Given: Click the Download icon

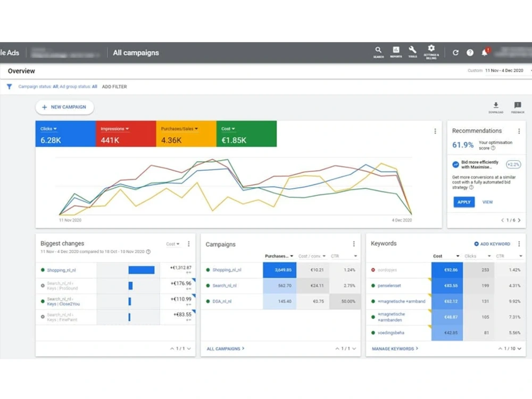Looking at the screenshot, I should pos(496,107).
